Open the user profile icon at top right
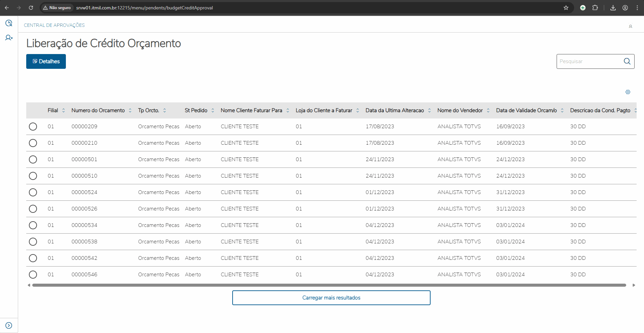 pos(630,26)
